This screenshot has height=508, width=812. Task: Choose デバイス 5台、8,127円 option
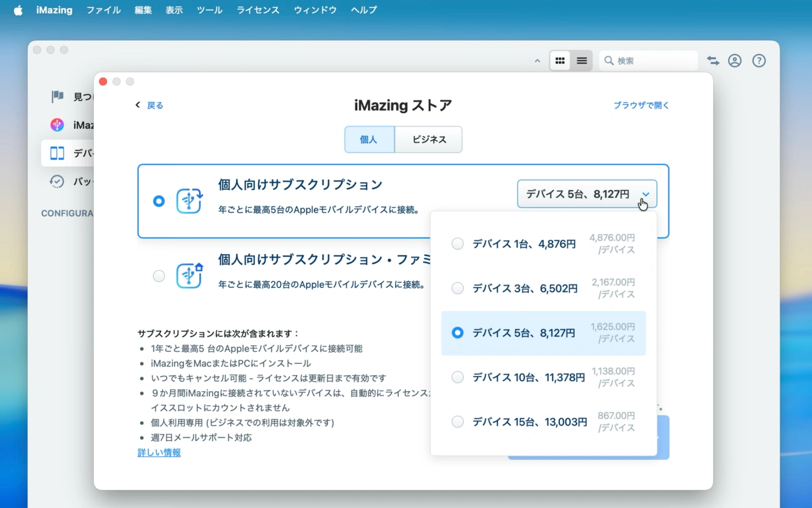click(x=543, y=333)
